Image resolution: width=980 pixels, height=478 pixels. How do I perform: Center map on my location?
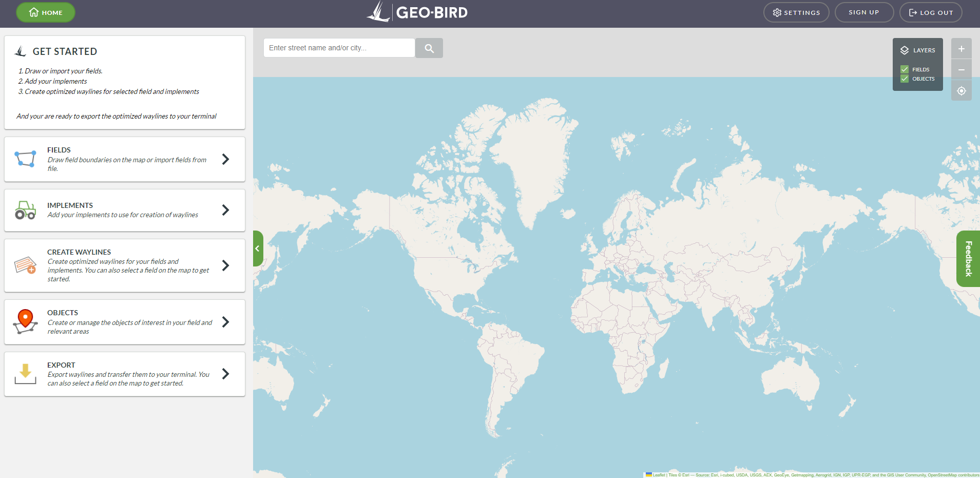tap(961, 91)
